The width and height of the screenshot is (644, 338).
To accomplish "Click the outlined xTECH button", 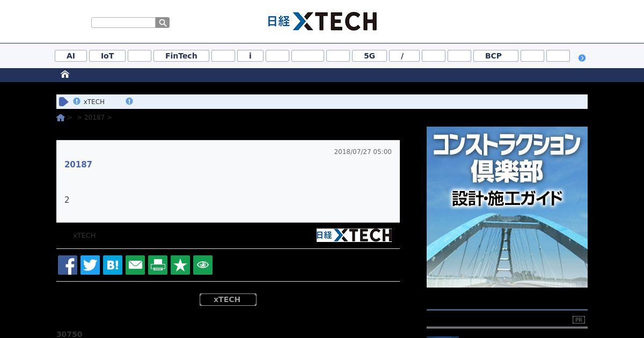I will 228,300.
